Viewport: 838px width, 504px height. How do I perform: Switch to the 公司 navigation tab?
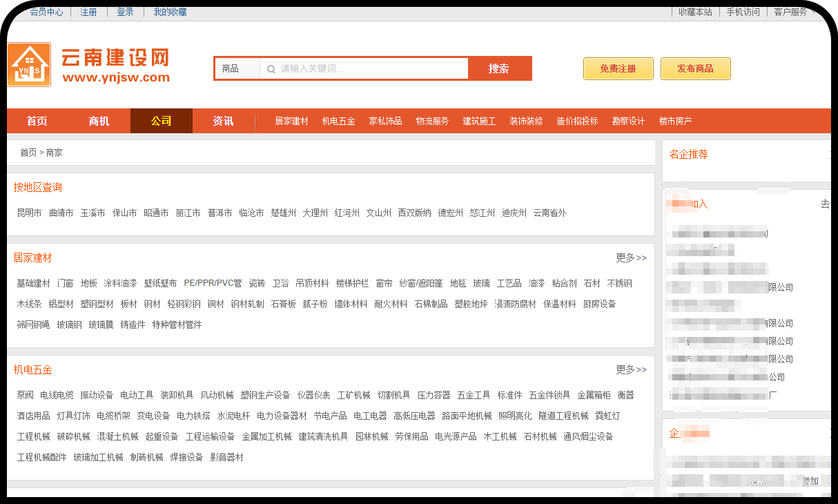tap(161, 121)
